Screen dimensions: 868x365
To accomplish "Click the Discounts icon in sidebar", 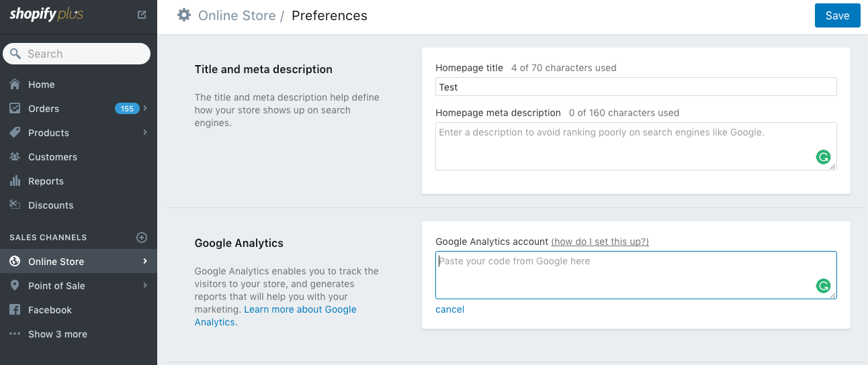I will (15, 205).
